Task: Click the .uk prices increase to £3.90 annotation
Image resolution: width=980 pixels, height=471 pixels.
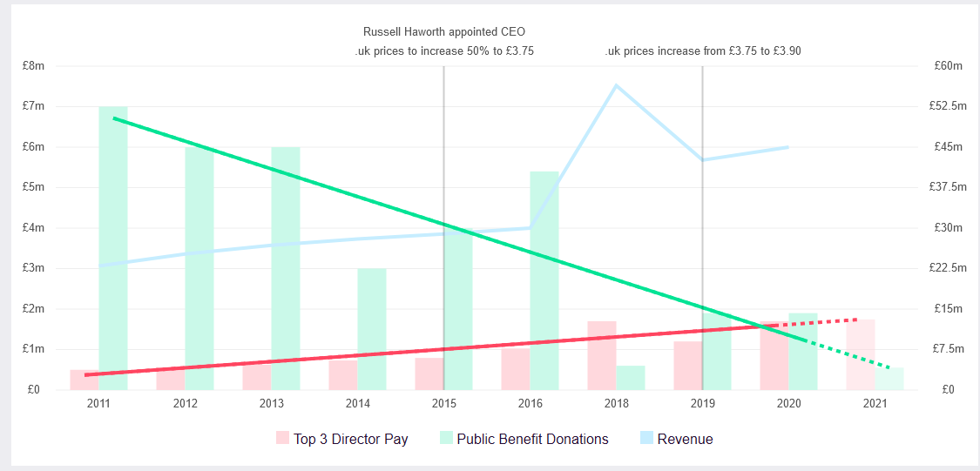Action: point(703,51)
